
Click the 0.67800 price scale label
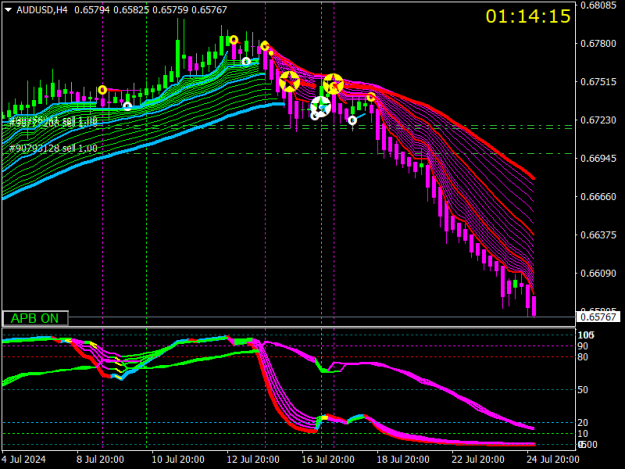tap(598, 43)
